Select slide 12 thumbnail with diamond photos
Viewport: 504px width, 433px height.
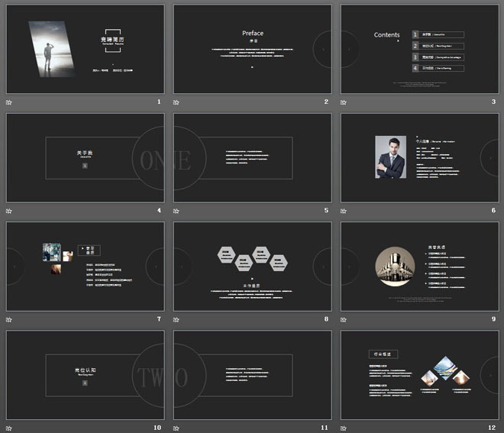420,375
